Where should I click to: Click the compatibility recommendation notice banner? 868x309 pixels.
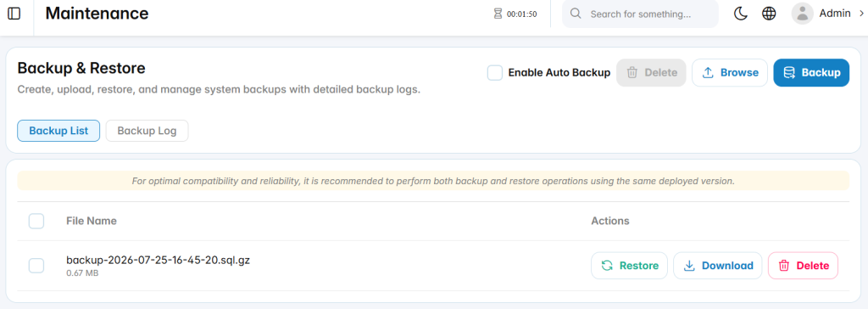point(433,181)
